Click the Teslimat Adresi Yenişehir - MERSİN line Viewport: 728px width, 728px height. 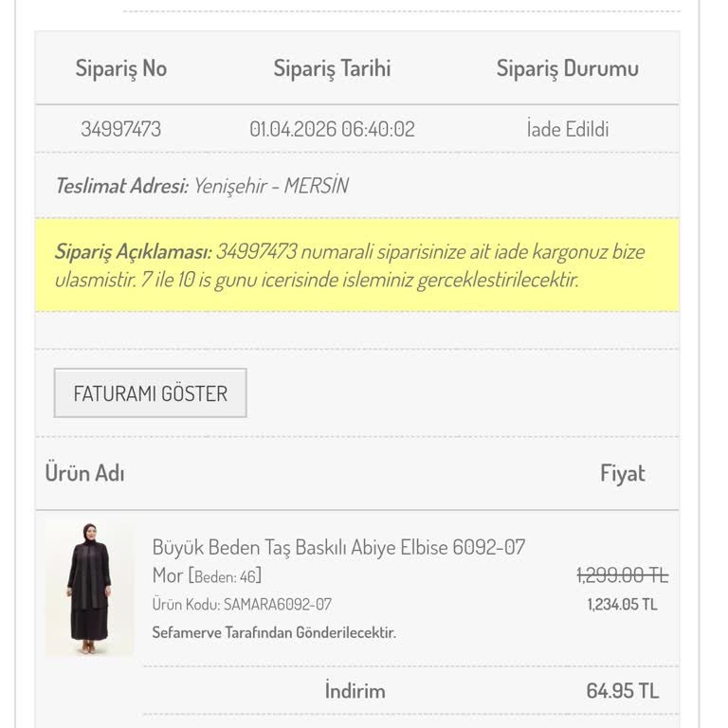tap(202, 186)
